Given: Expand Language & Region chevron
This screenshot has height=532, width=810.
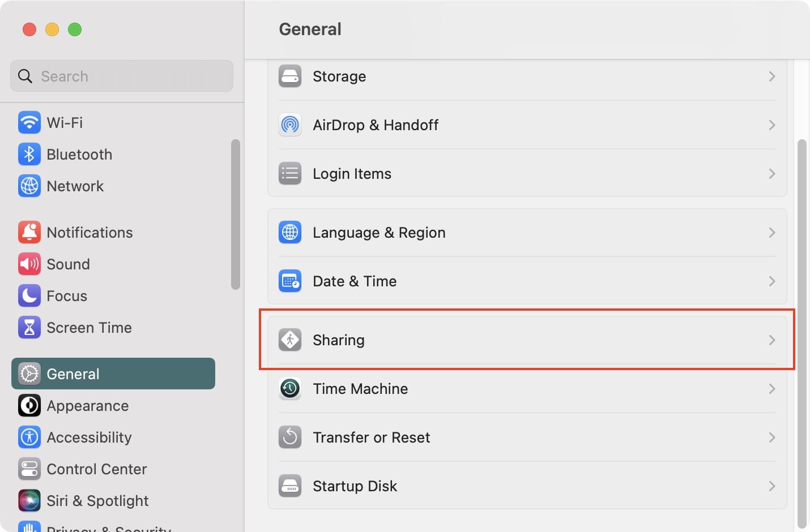Looking at the screenshot, I should click(771, 233).
